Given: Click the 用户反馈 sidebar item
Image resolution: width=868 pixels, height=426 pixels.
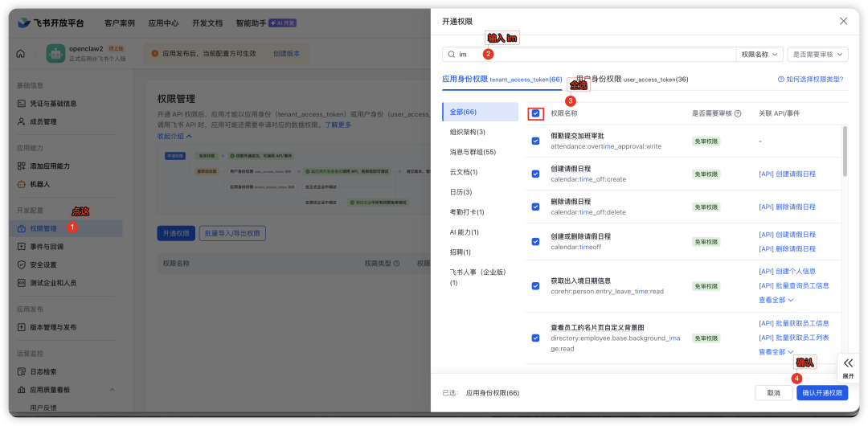Looking at the screenshot, I should pyautogui.click(x=43, y=408).
